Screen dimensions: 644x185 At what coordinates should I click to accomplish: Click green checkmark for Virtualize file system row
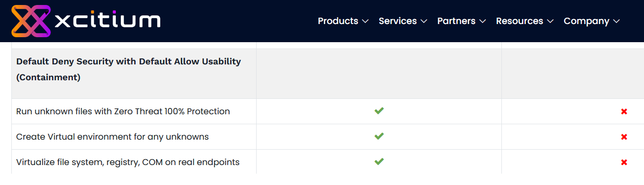(x=379, y=161)
